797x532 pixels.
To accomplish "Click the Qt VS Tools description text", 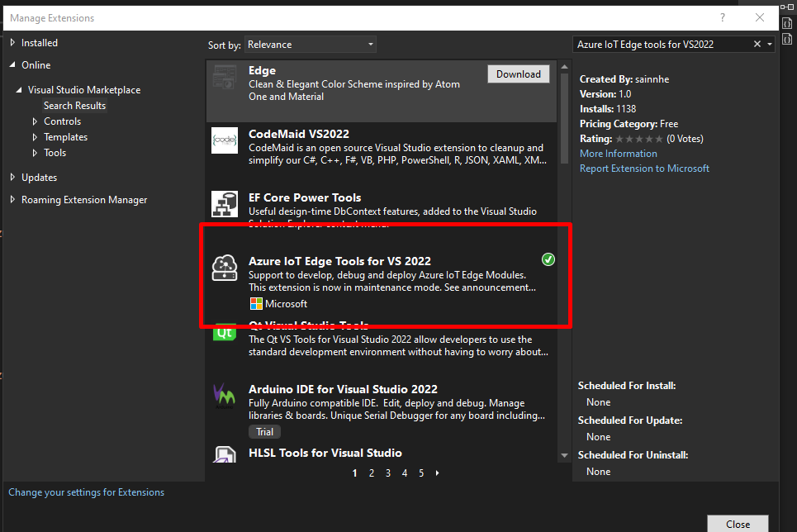I will pos(398,346).
